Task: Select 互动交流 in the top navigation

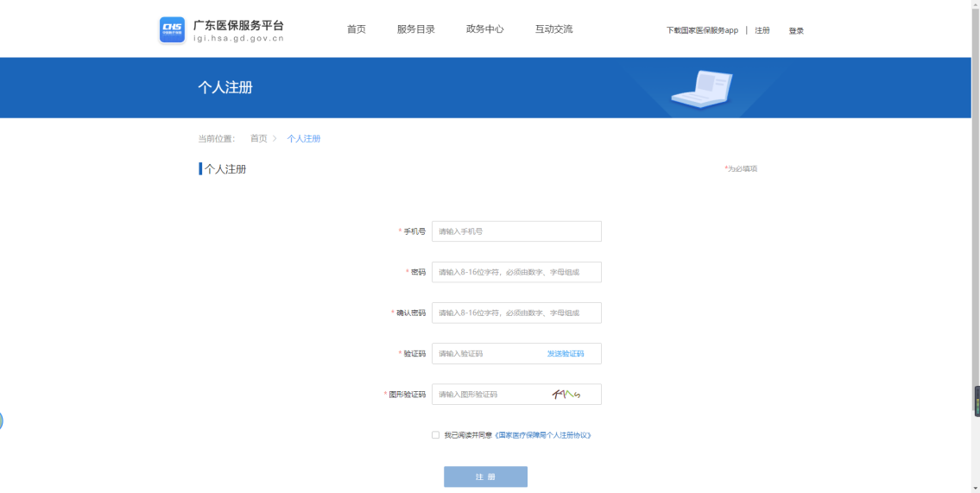Action: [553, 29]
